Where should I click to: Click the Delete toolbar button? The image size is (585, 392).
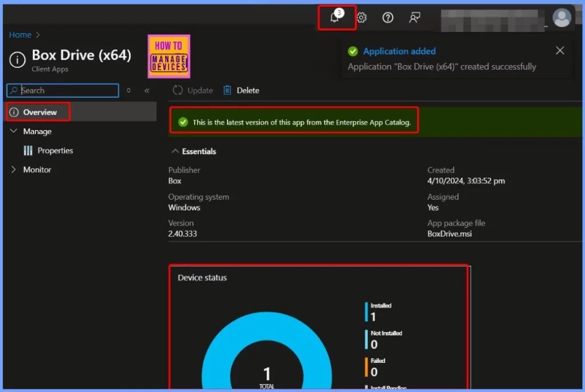pos(241,90)
